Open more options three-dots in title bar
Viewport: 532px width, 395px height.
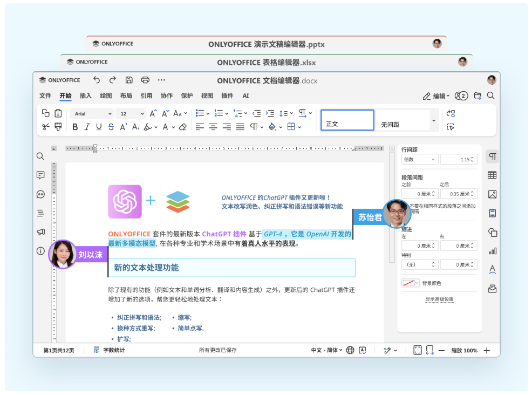point(161,80)
